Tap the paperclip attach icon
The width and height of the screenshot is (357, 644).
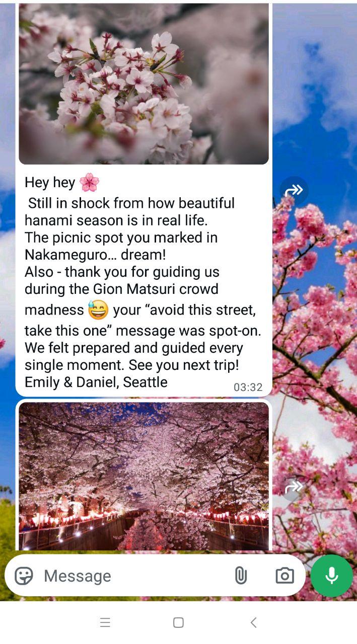tap(241, 576)
